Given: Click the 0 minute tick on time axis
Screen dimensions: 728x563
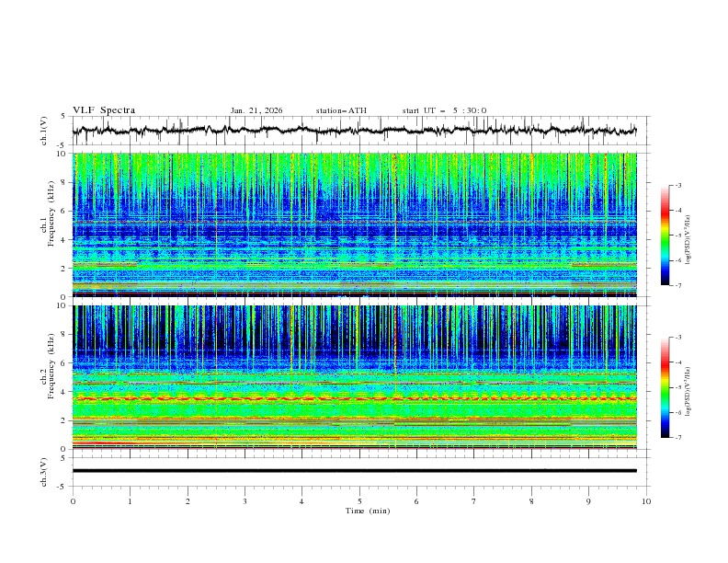Looking at the screenshot, I should [x=73, y=500].
